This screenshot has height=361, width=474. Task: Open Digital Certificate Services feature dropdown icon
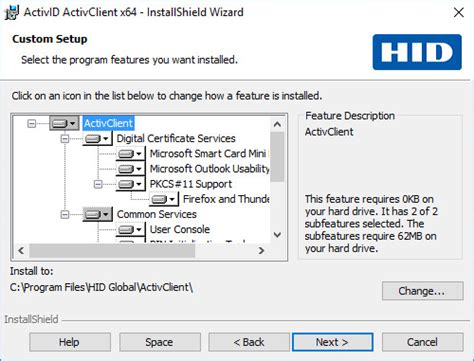pyautogui.click(x=97, y=138)
